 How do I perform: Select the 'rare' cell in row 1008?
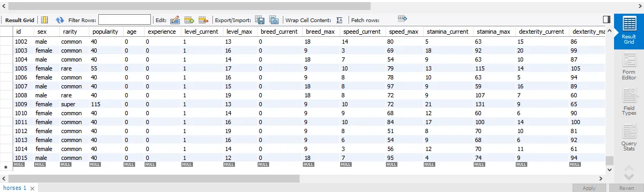point(74,95)
